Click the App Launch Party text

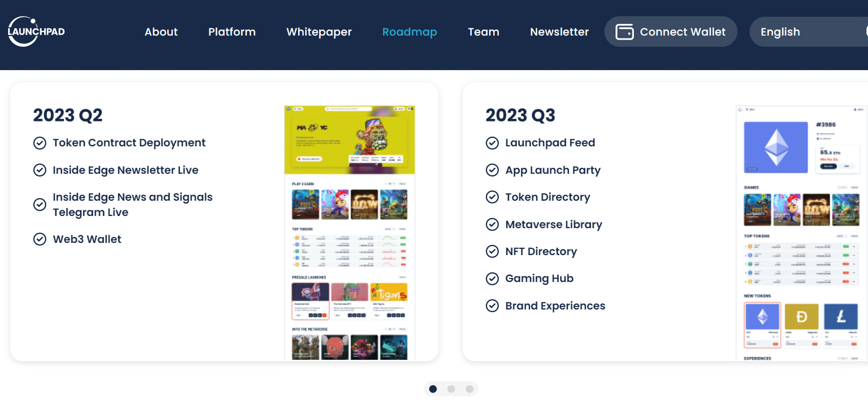[553, 170]
